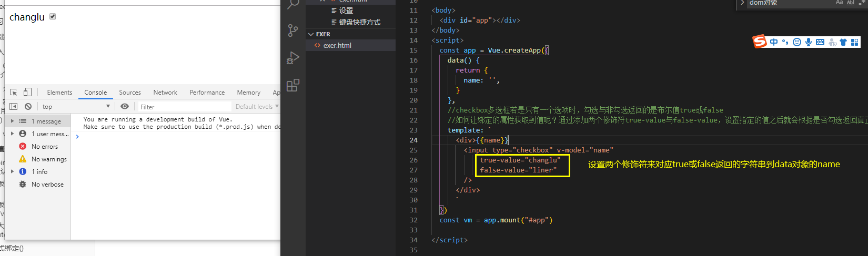Image resolution: width=868 pixels, height=256 pixels.
Task: Select the inspect element picker icon
Action: (14, 92)
